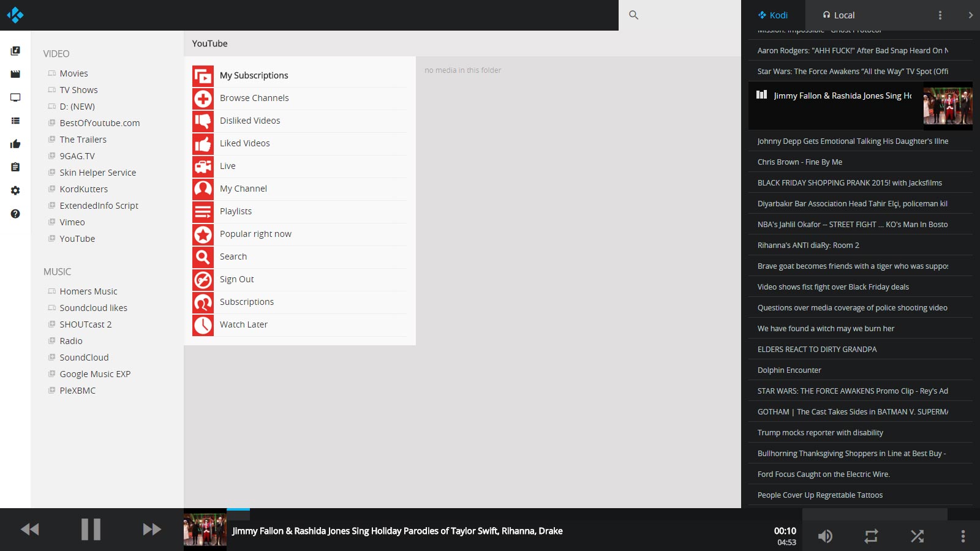Open the playlists clipboard sidebar icon
Image resolution: width=980 pixels, height=551 pixels.
pos(15,167)
